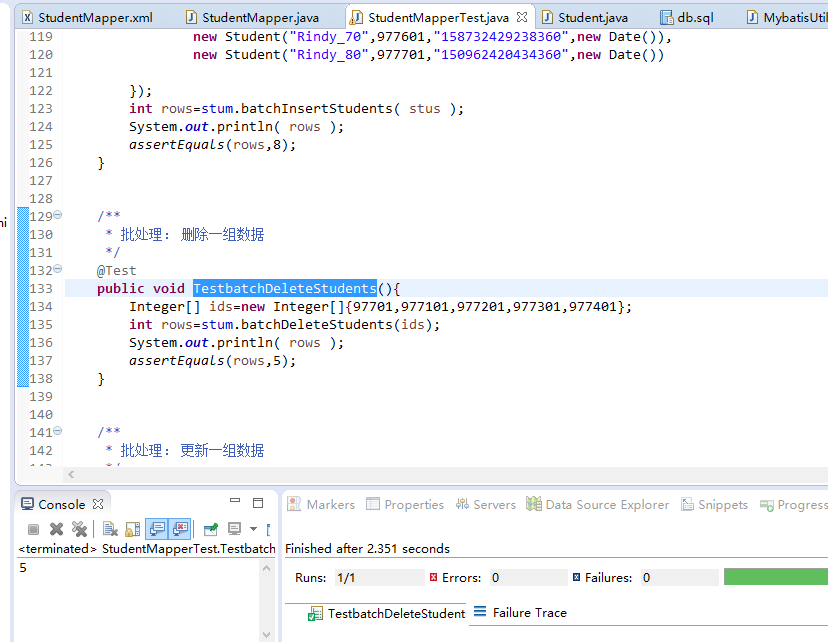Viewport: 828px width, 642px height.
Task: Fold the comment block at line 141
Action: click(x=57, y=432)
